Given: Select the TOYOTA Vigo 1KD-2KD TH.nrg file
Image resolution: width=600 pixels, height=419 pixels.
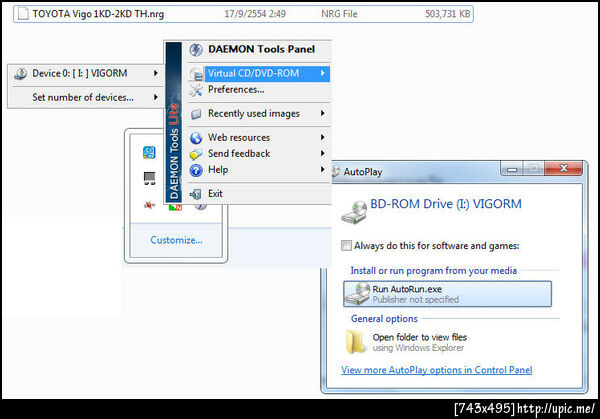Looking at the screenshot, I should (x=243, y=14).
